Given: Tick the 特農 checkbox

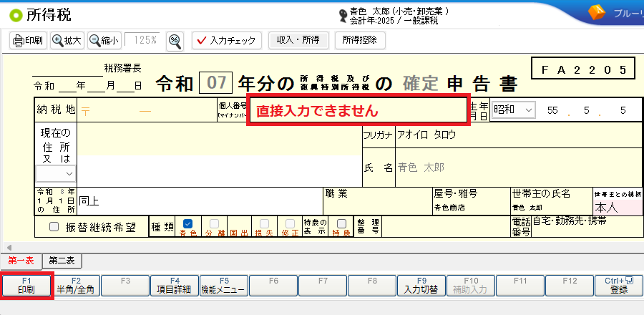Looking at the screenshot, I should pyautogui.click(x=341, y=223).
